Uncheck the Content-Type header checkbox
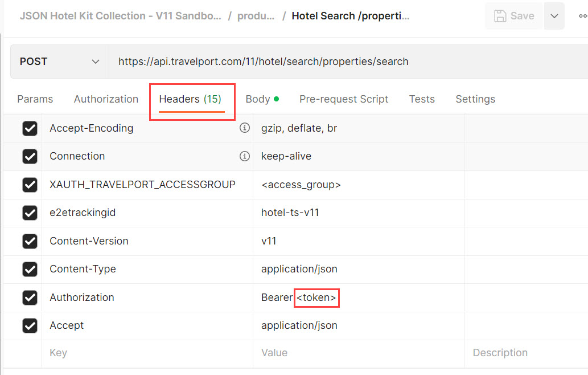 coord(30,270)
